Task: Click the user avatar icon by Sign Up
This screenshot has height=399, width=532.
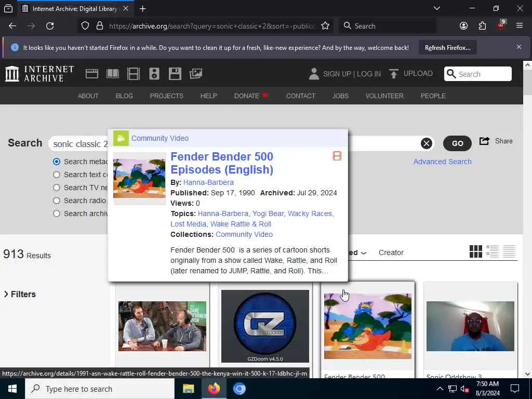Action: (x=314, y=74)
